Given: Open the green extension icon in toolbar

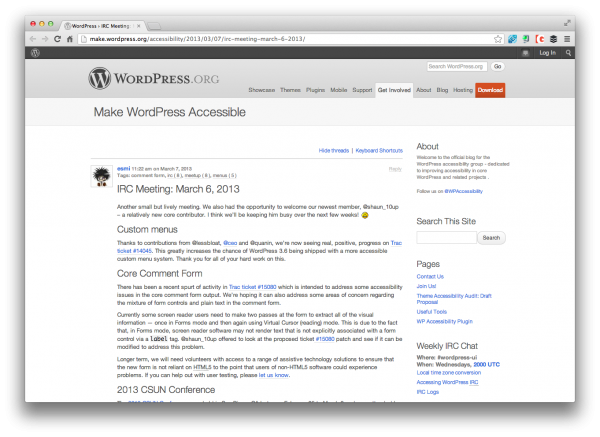Looking at the screenshot, I should pos(526,39).
